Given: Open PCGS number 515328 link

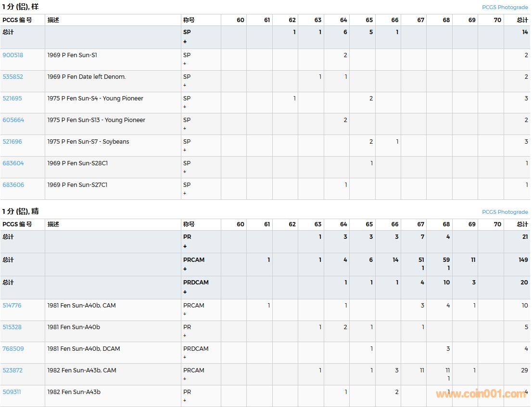Looking at the screenshot, I should click(12, 327).
